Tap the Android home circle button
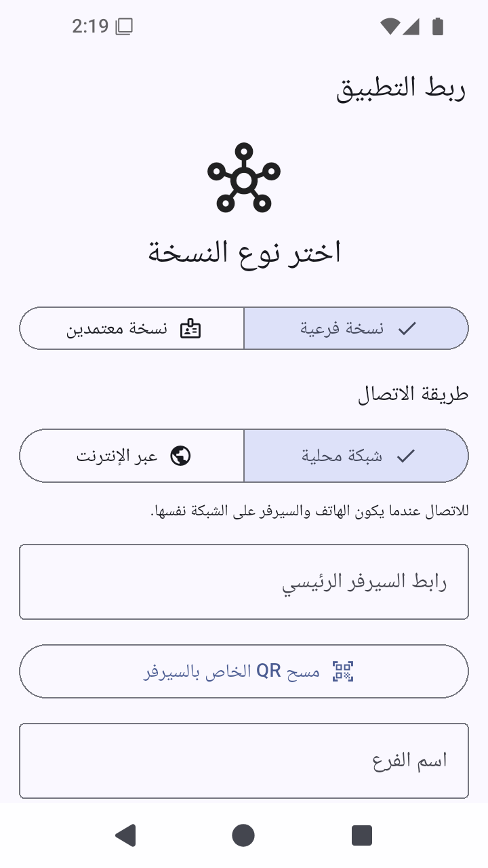This screenshot has height=868, width=488. coord(243,835)
